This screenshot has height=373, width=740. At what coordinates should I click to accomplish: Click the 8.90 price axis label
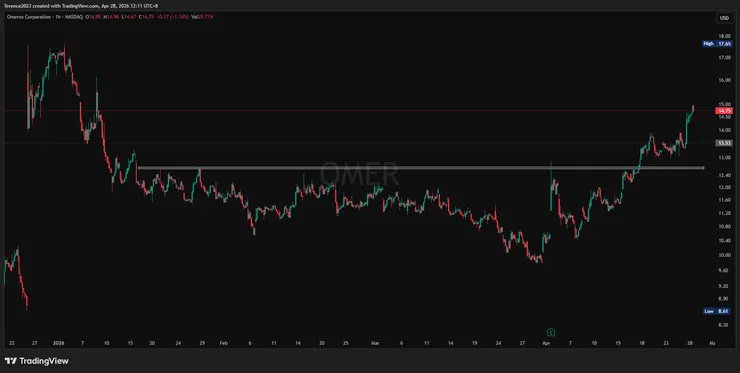(723, 298)
